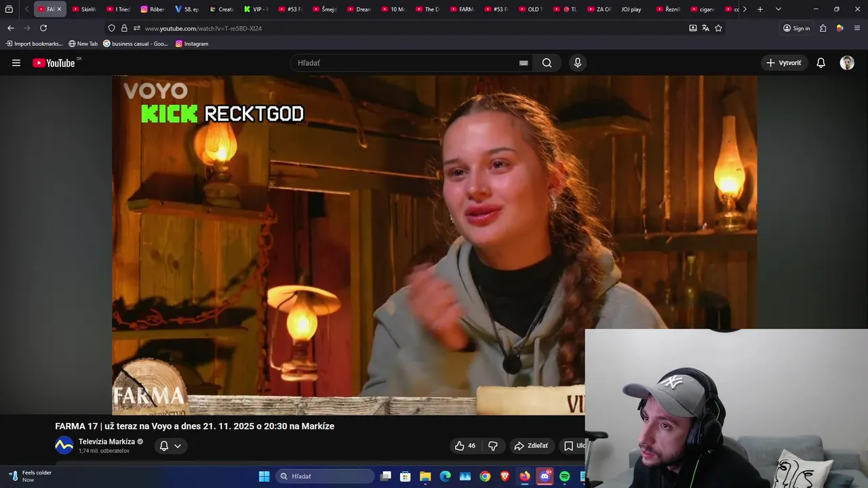
Task: Open a new tab with the plus
Action: 760,9
